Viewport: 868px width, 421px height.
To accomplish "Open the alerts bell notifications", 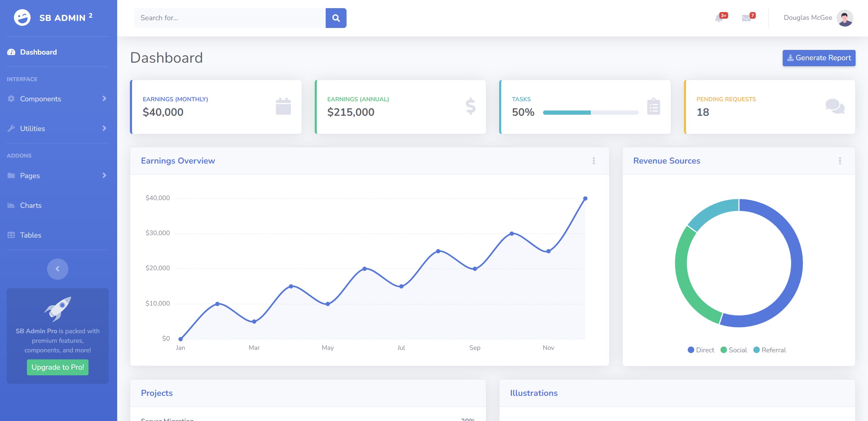I will tap(719, 18).
